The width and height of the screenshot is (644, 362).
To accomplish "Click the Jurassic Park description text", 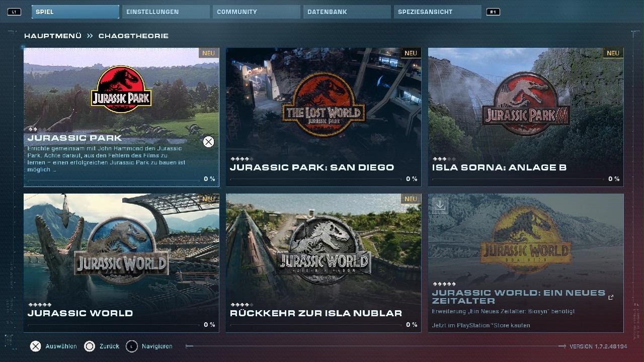I will point(107,159).
